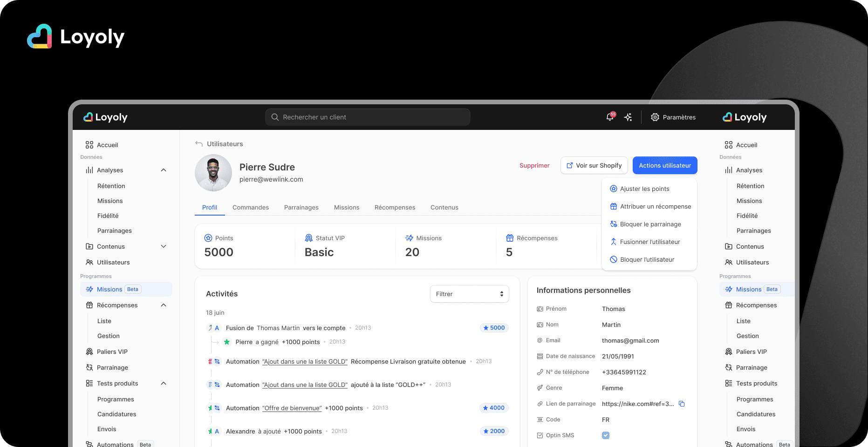This screenshot has width=868, height=447.
Task: Click Accueil grid icon in left sidebar
Action: tap(89, 145)
